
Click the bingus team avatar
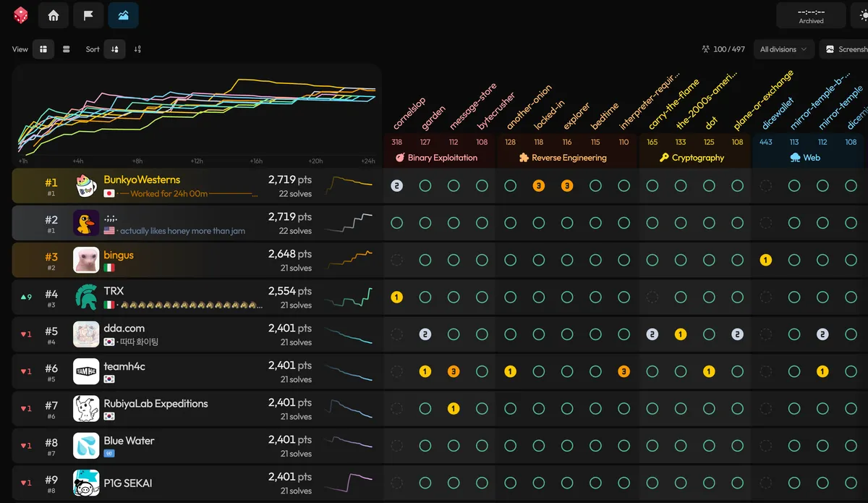tap(86, 260)
